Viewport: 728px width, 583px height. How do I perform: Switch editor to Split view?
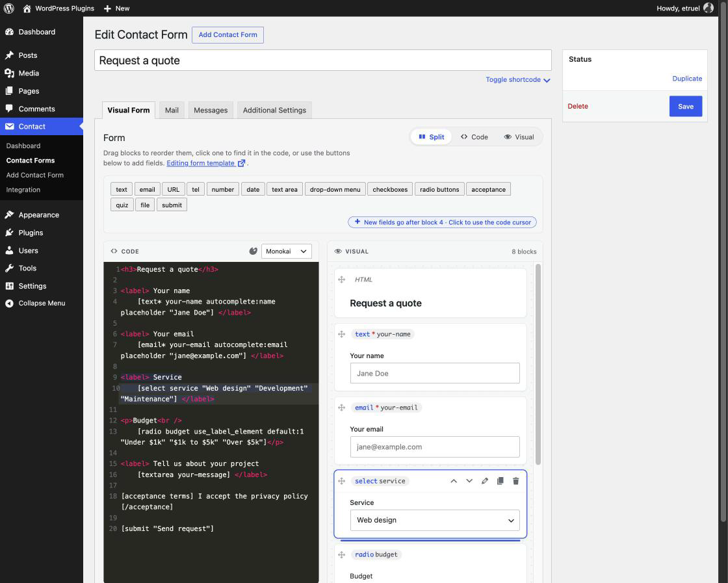[432, 137]
